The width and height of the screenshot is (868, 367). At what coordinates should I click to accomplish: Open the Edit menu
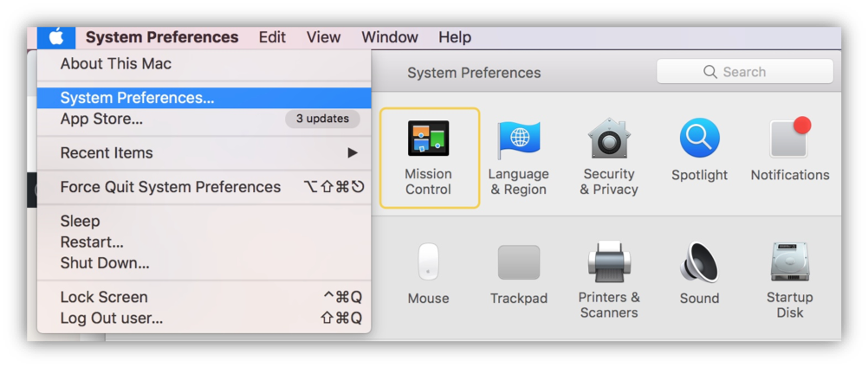(x=272, y=37)
